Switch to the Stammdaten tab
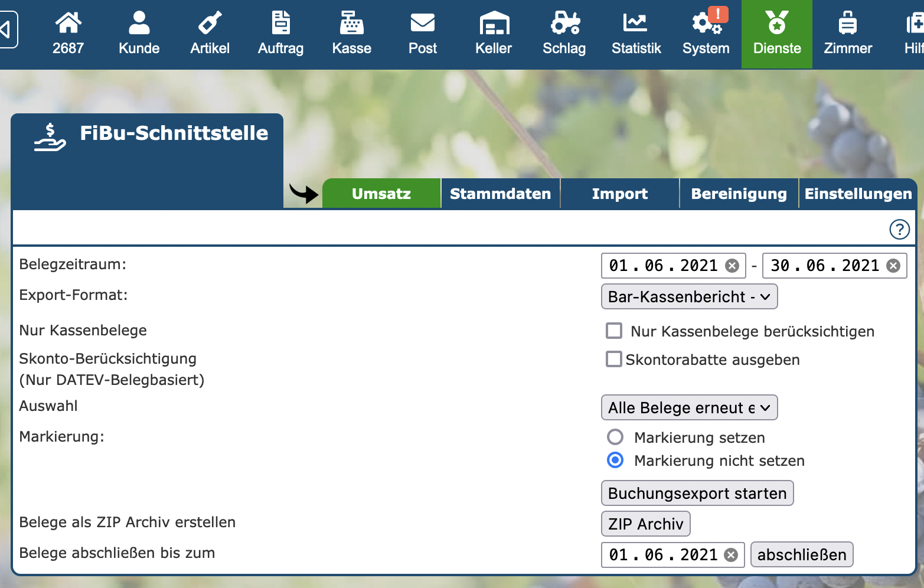The height and width of the screenshot is (588, 924). coord(500,194)
